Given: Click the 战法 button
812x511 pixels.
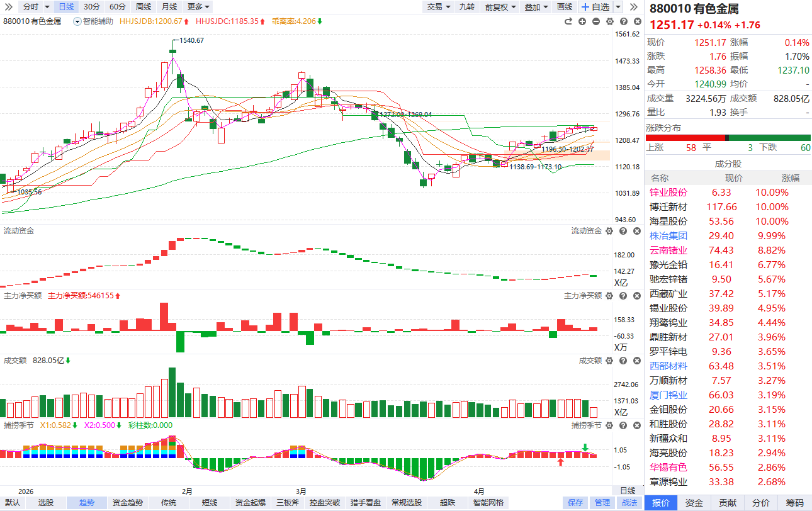Looking at the screenshot, I should pyautogui.click(x=629, y=503).
